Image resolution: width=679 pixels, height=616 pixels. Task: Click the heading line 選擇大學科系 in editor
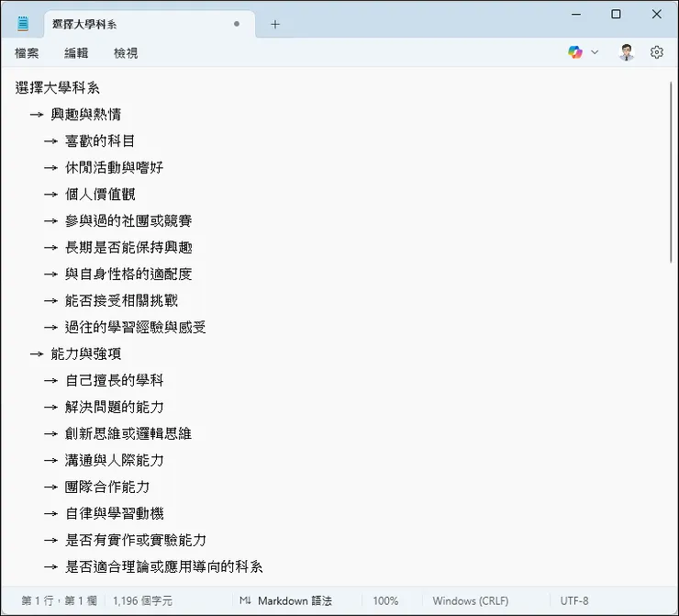coord(57,88)
